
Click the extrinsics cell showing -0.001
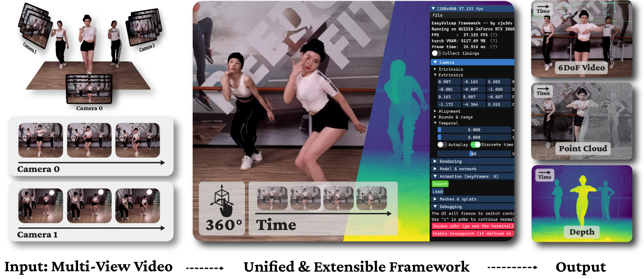449,89
